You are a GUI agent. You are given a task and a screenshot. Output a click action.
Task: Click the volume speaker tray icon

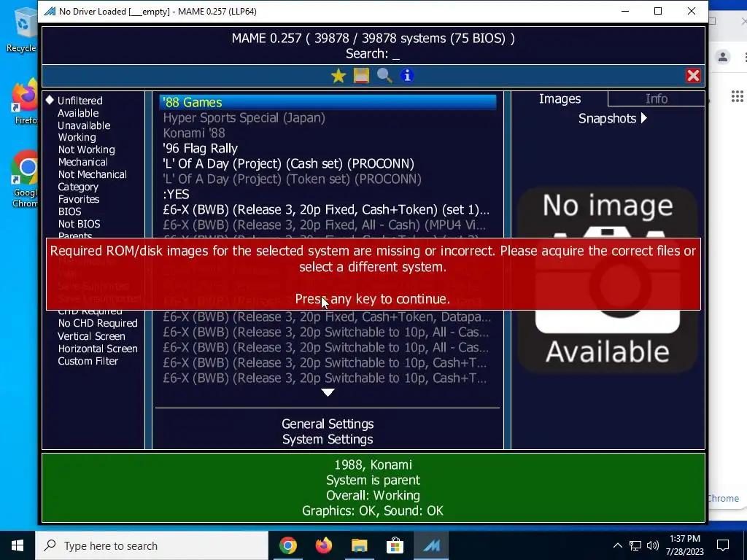(x=653, y=545)
